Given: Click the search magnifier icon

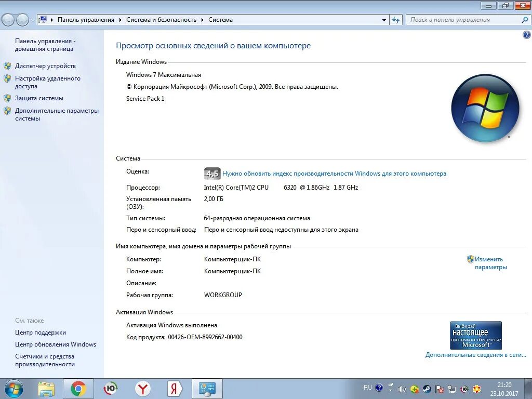Looking at the screenshot, I should (x=525, y=20).
